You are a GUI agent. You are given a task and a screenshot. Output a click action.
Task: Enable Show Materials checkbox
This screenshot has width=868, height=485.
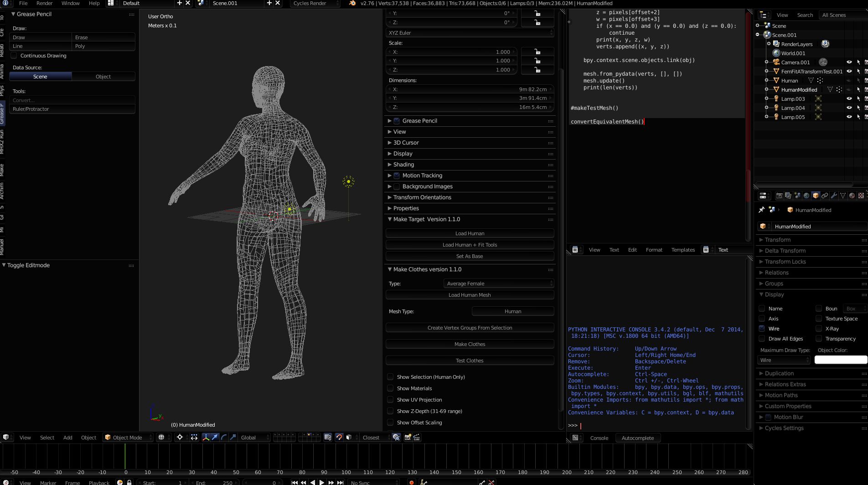coord(390,388)
